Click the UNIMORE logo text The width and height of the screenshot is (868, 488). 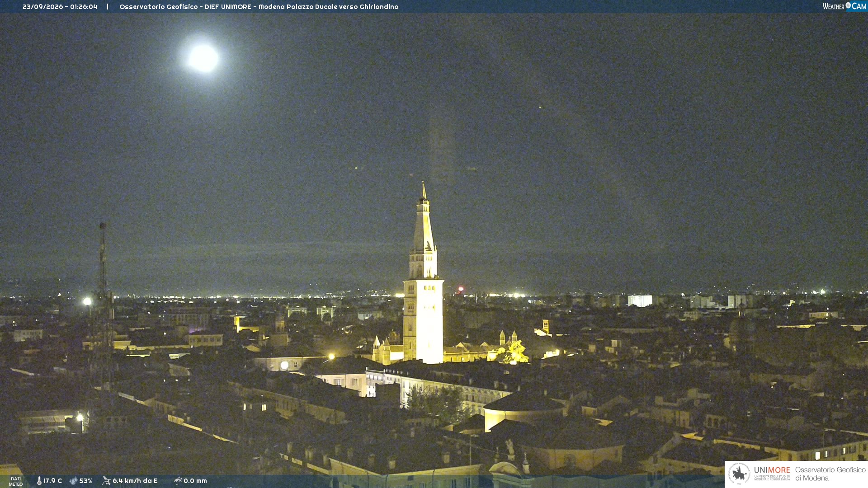772,470
